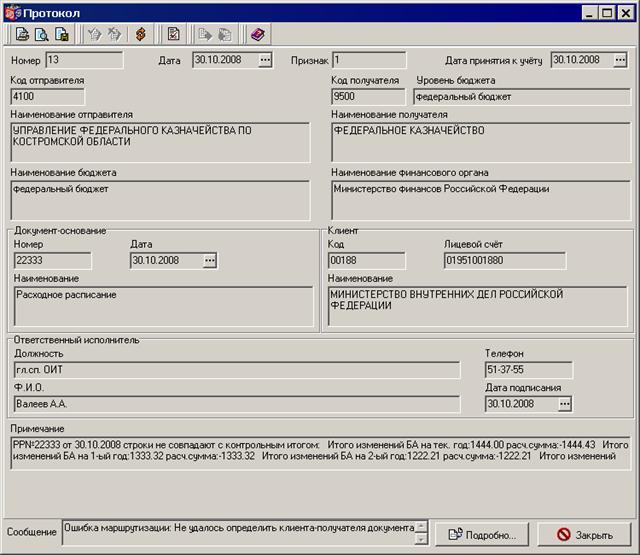
Task: Click the print document toolbar icon
Action: coord(22,34)
